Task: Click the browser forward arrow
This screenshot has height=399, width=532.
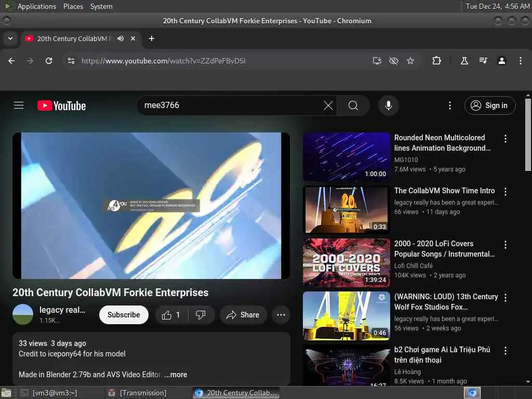Action: click(30, 61)
